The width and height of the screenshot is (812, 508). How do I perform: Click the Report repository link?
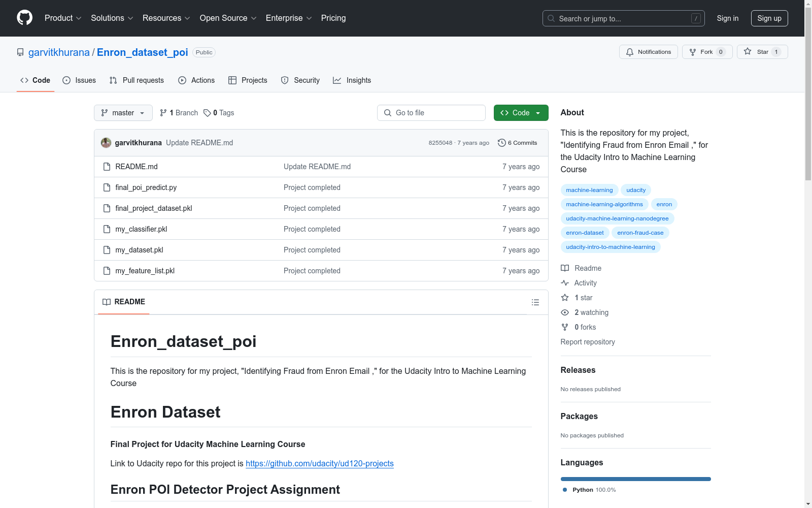point(588,342)
